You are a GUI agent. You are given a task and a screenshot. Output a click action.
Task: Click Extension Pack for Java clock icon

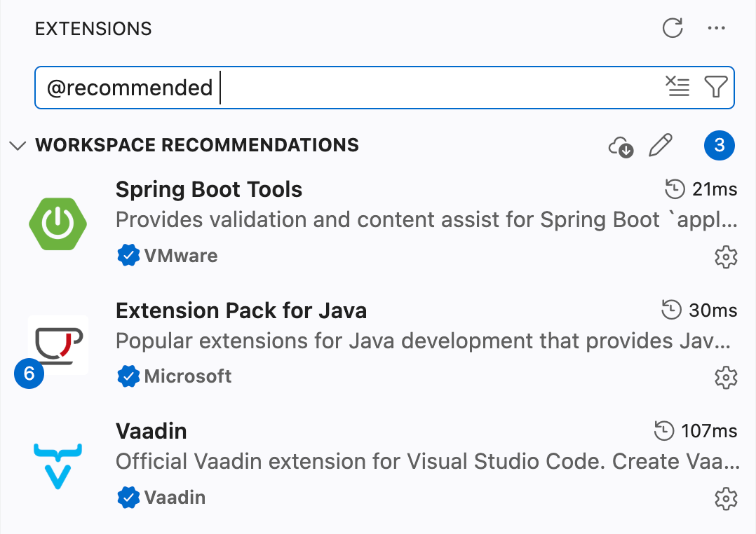[x=671, y=310]
